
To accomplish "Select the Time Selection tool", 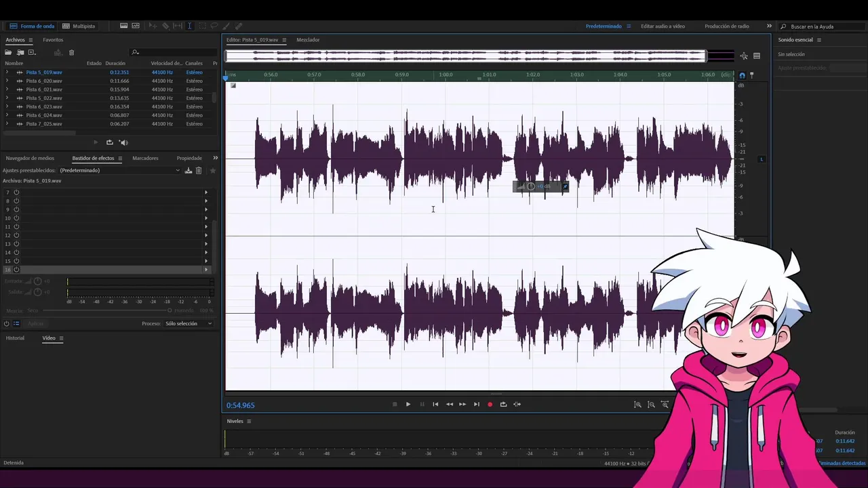I will click(189, 26).
